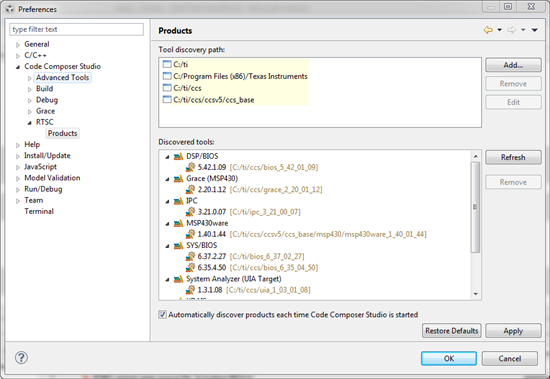Click the MSP430ware product group icon
This screenshot has width=550, height=379.
179,223
